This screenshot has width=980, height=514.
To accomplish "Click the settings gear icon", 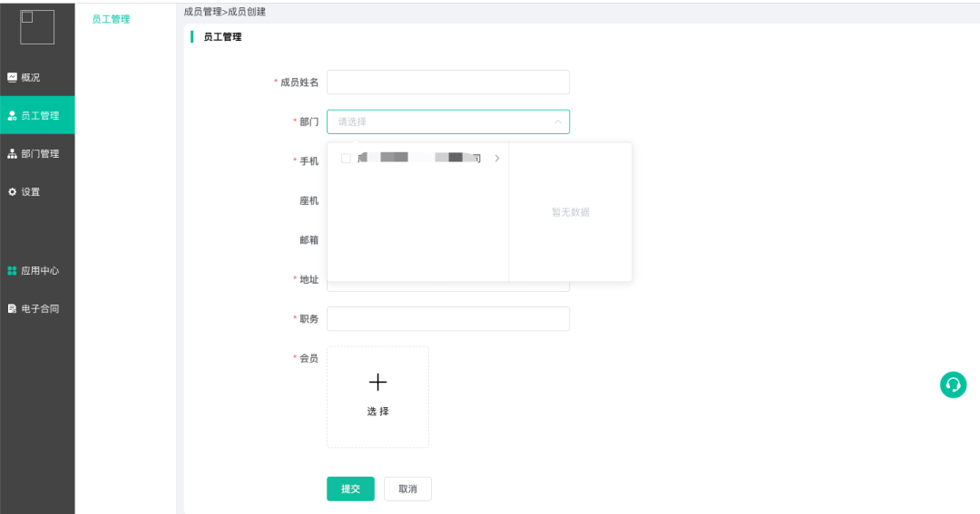I will click(x=12, y=192).
